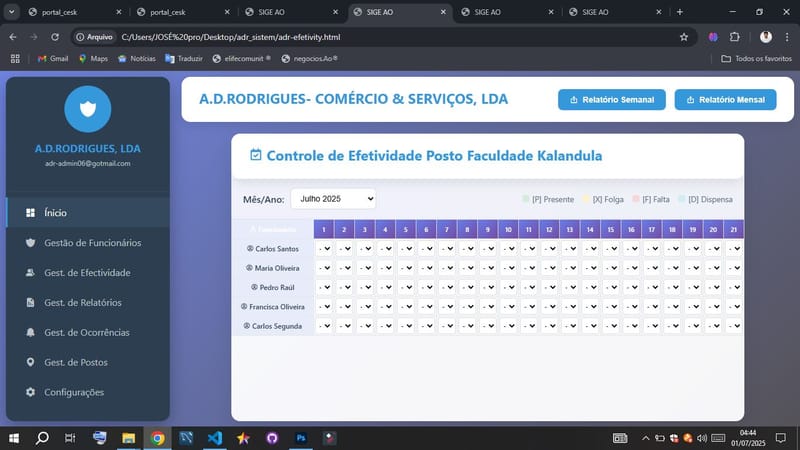Open Chrome profile avatar
Image resolution: width=800 pixels, height=450 pixels.
pyautogui.click(x=766, y=37)
